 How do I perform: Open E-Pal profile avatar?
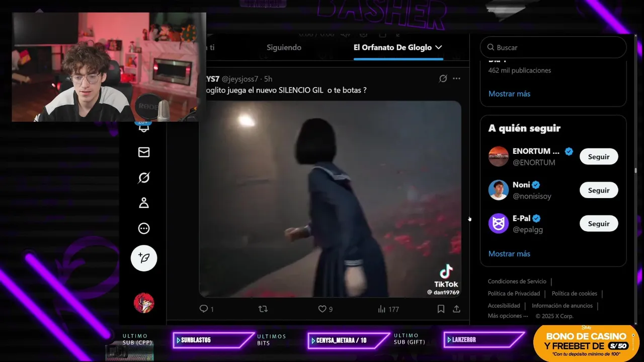coord(499,224)
